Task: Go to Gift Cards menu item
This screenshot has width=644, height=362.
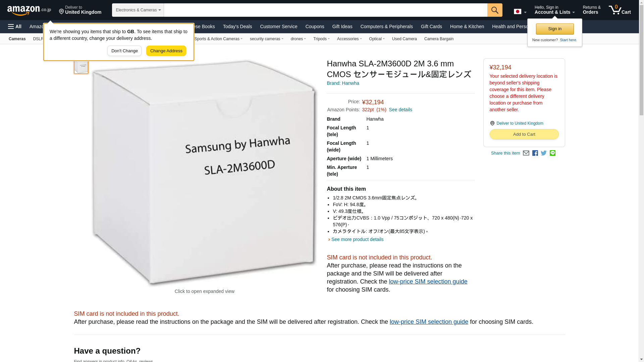Action: (431, 26)
